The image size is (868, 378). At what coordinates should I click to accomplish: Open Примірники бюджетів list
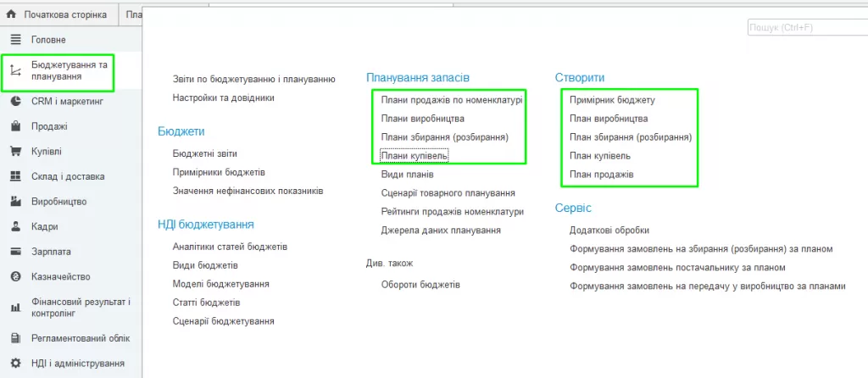pos(219,172)
